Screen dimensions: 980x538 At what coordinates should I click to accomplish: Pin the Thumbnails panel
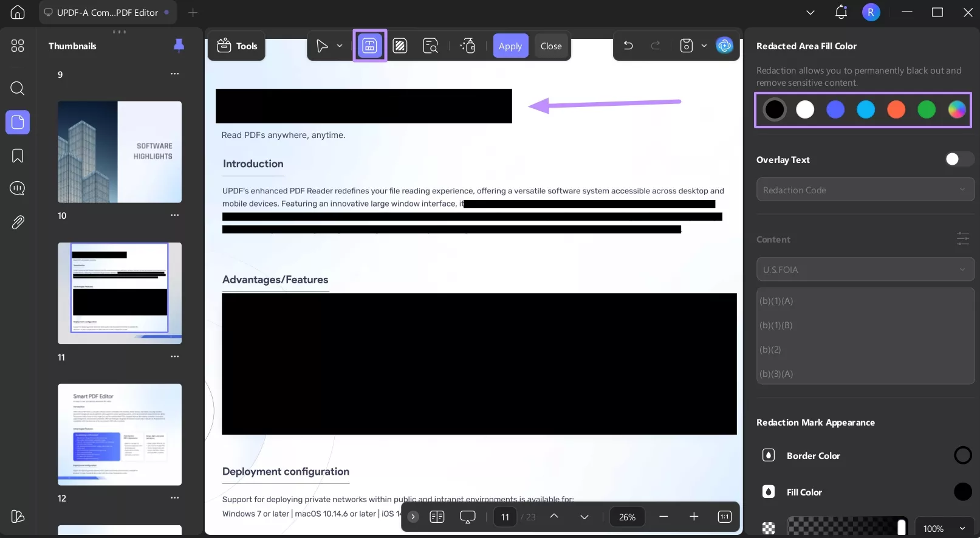[x=179, y=46]
